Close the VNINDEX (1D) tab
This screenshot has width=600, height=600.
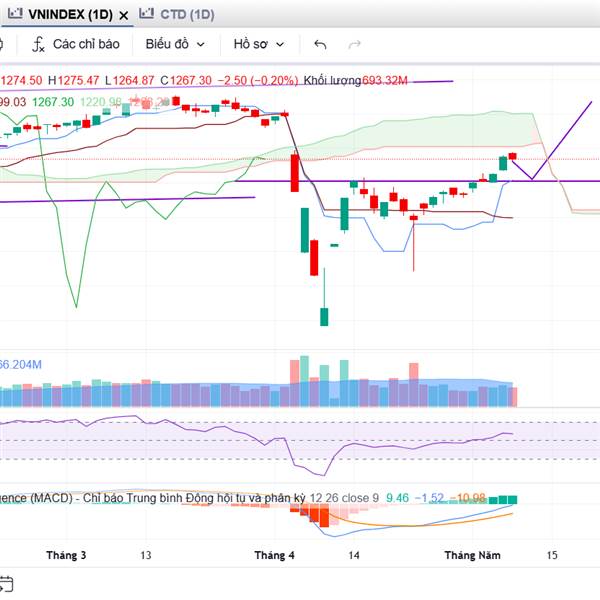click(123, 16)
